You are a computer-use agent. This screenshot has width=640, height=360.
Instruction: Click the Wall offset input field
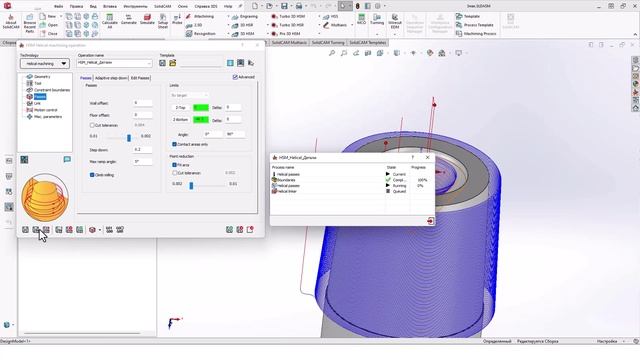[143, 103]
